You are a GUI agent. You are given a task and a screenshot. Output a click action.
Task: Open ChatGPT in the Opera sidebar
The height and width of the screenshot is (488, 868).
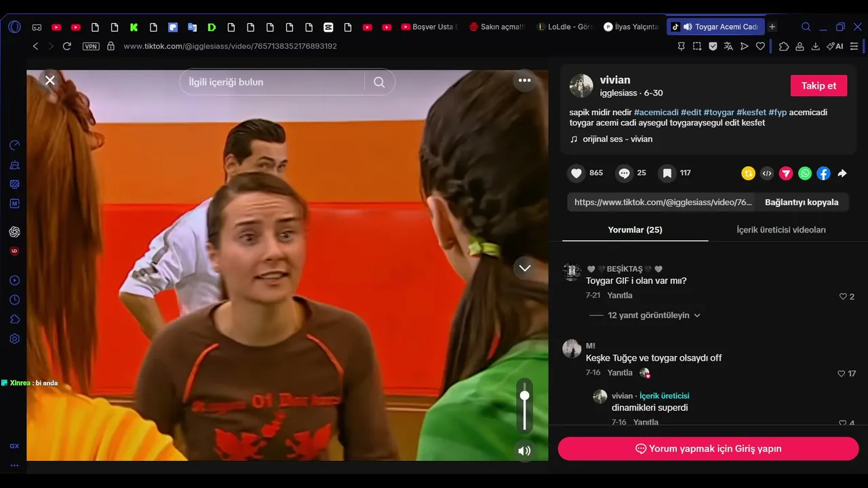14,232
